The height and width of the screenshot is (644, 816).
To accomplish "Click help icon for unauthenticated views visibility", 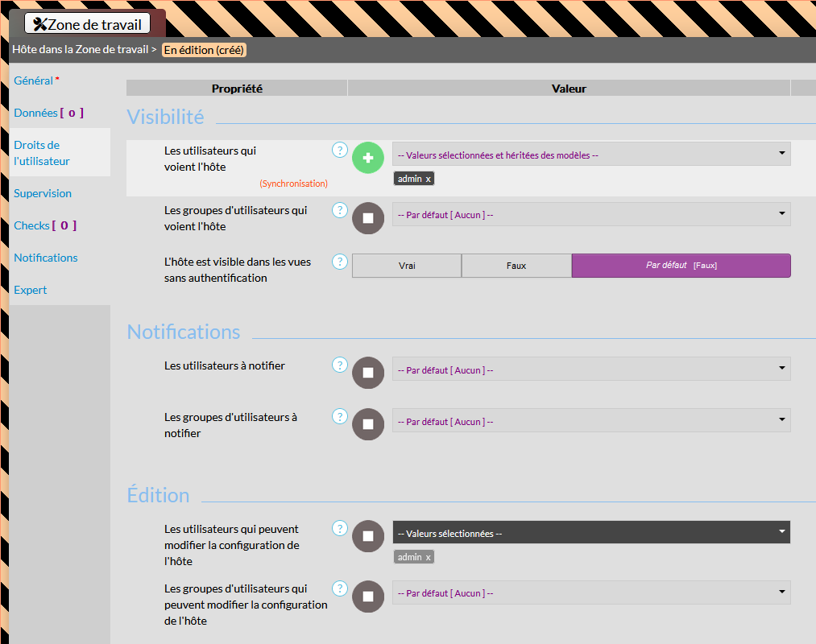I will pyautogui.click(x=340, y=262).
